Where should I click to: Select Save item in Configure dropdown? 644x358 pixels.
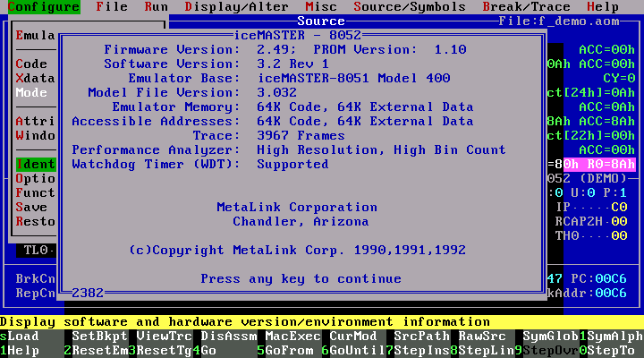coord(31,207)
